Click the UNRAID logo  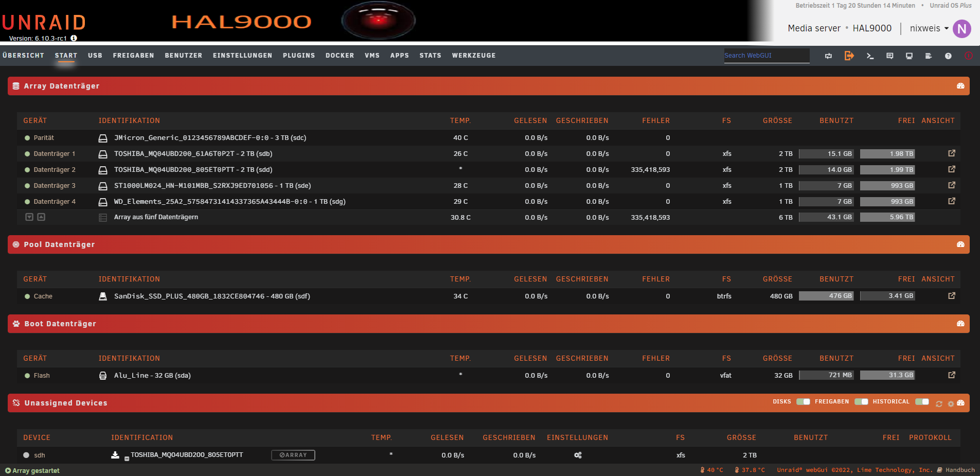click(44, 23)
